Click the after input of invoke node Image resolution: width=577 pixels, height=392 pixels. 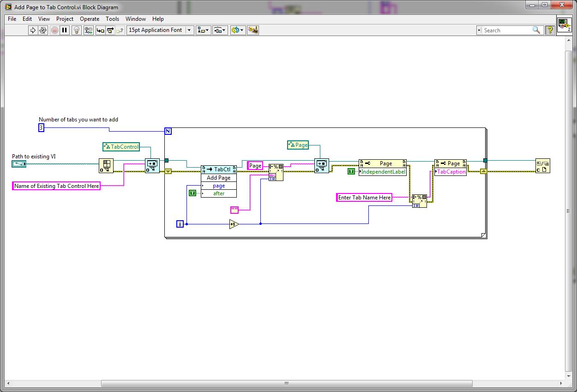point(219,193)
